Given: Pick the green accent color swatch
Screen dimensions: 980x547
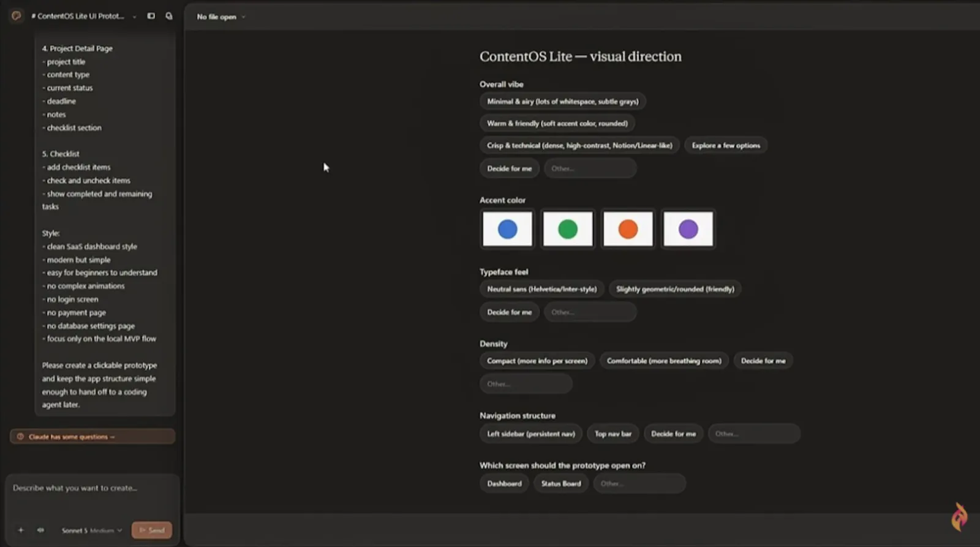Looking at the screenshot, I should pyautogui.click(x=568, y=229).
